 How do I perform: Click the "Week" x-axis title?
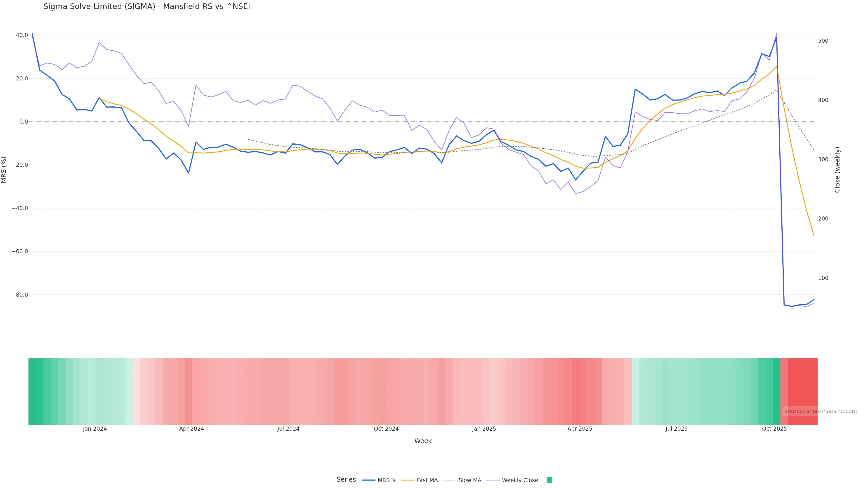(x=423, y=441)
